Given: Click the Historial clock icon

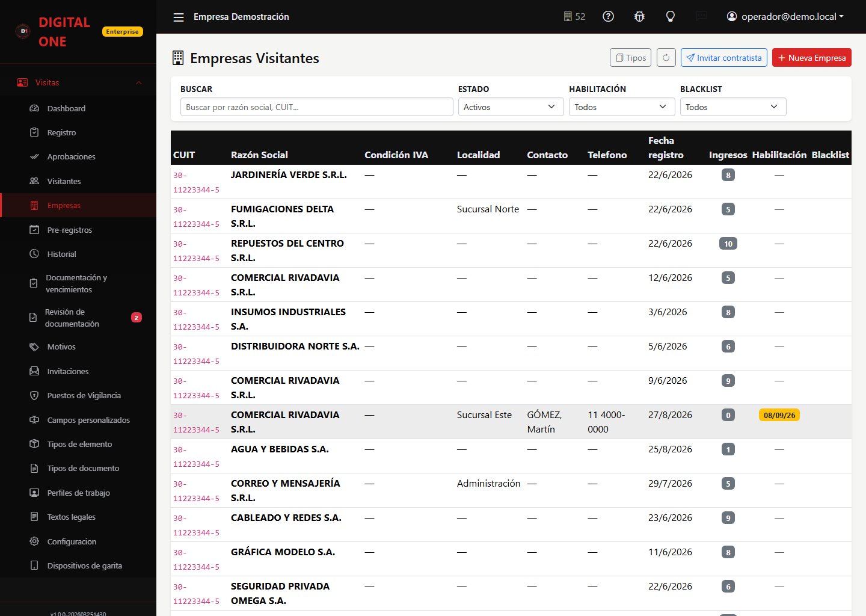Looking at the screenshot, I should 34,254.
